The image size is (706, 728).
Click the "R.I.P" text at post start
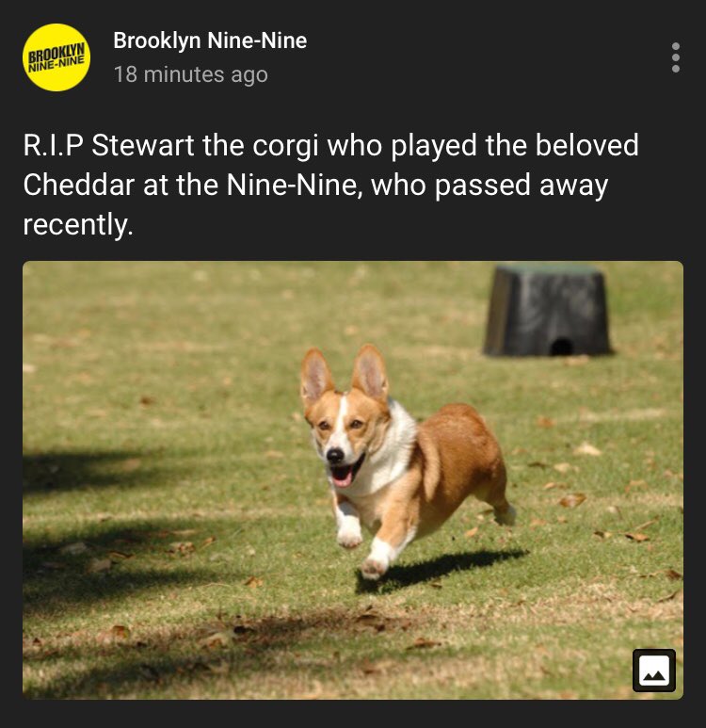[53, 145]
